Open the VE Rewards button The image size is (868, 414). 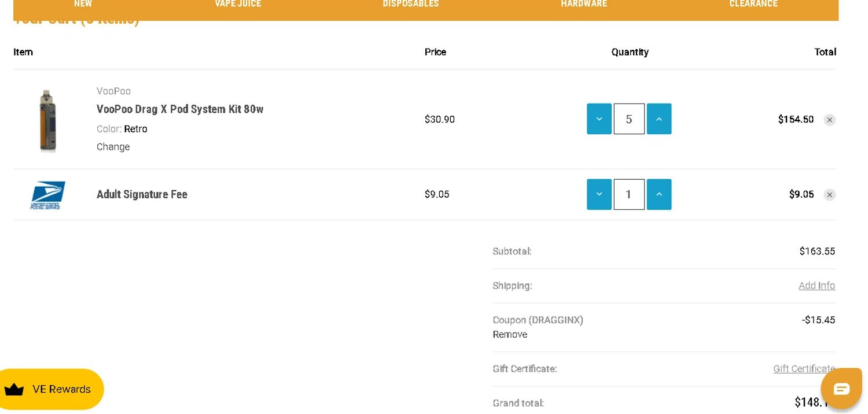click(51, 389)
